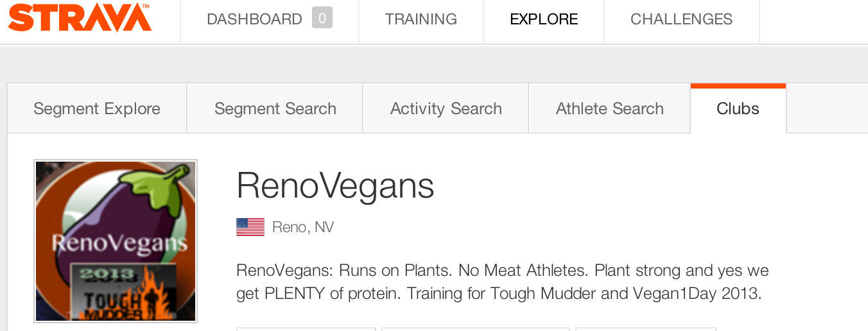
Task: Click the middle button below the description
Action: tap(476, 329)
